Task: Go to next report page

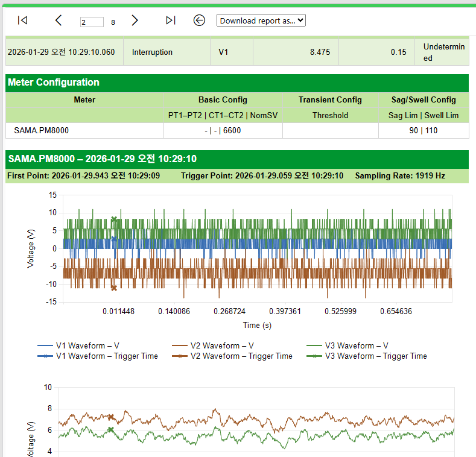Action: coord(135,20)
